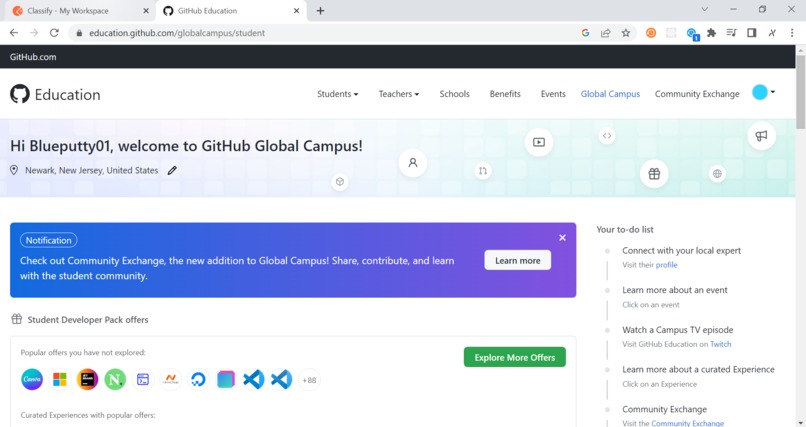Open the first Visual Studio Code offer icon
The image size is (806, 427).
pos(254,380)
